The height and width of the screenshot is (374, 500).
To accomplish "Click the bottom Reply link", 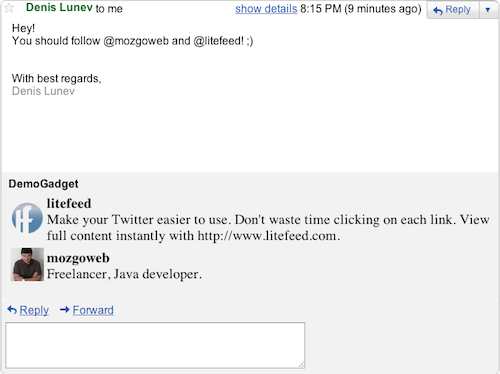I will tap(34, 310).
